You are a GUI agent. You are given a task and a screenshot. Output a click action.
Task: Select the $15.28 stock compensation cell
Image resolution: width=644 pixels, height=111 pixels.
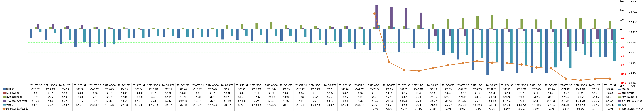coord(271,97)
